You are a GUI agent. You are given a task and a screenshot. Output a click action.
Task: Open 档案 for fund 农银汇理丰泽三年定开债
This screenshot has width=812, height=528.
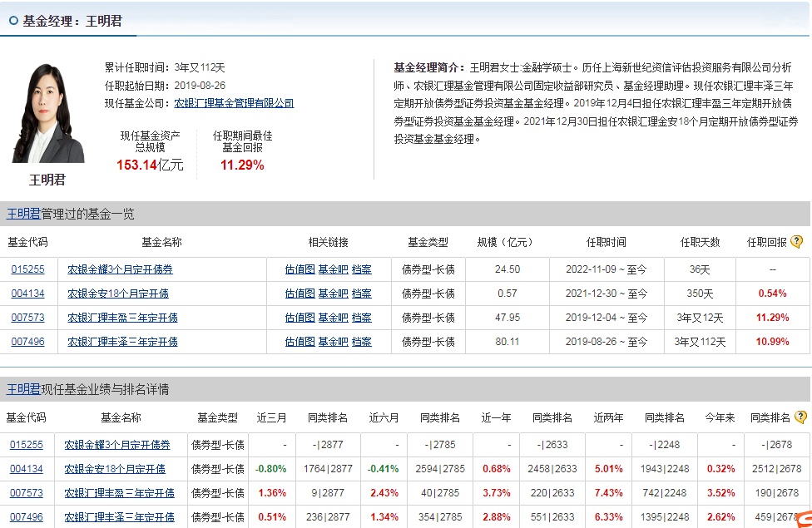(361, 342)
